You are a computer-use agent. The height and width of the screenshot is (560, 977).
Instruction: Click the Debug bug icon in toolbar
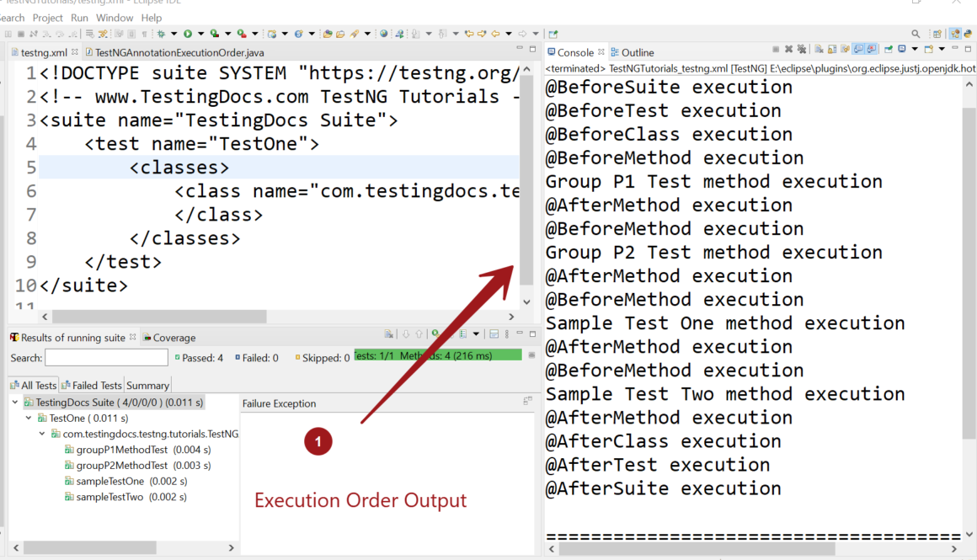point(161,34)
